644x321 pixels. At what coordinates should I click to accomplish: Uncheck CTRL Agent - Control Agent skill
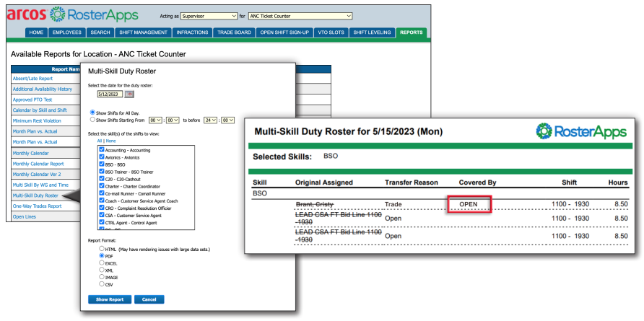102,222
